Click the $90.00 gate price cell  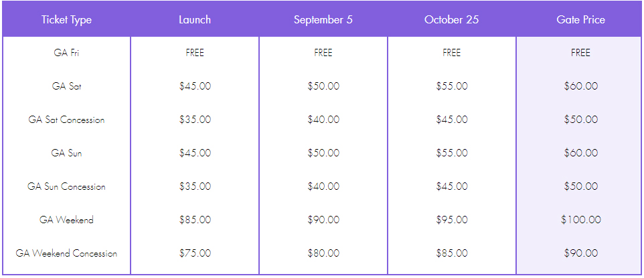(x=581, y=253)
